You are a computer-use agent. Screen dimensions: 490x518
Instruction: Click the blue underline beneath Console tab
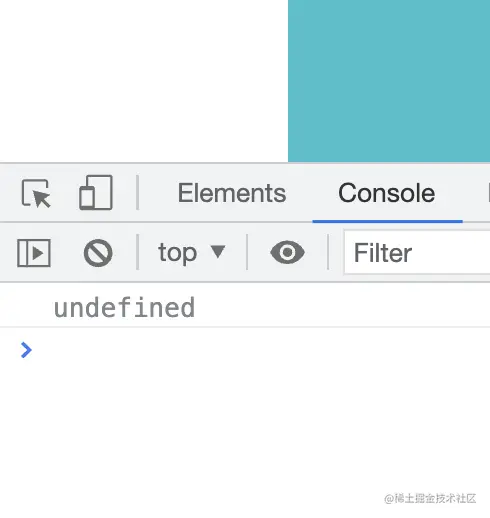[387, 221]
